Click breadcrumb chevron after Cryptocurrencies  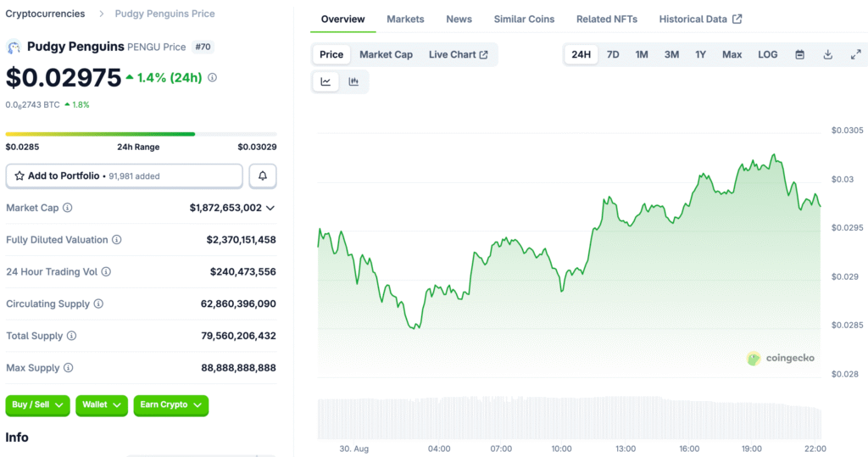click(x=101, y=14)
